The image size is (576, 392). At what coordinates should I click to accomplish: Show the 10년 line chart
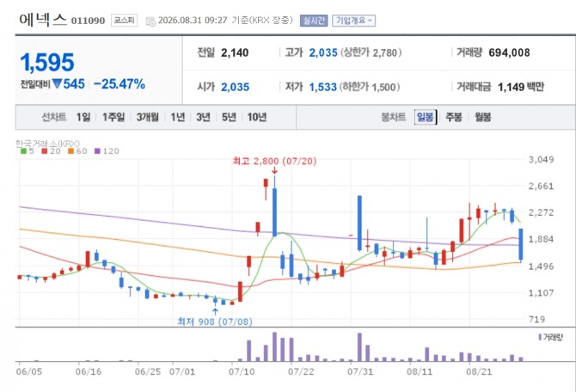pos(257,117)
